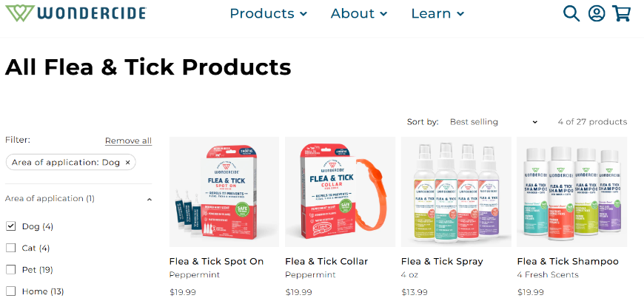Open Flea & Tick Spot On title

pyautogui.click(x=216, y=261)
